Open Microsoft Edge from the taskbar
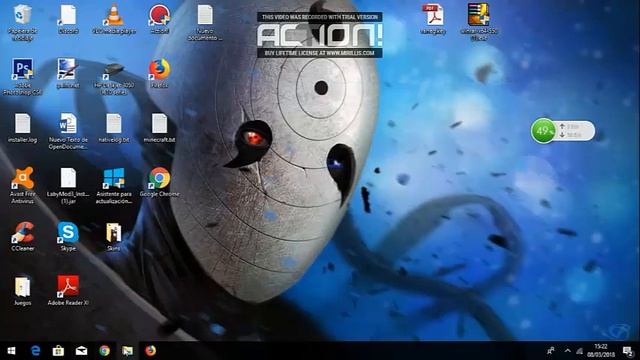The height and width of the screenshot is (360, 640). [36, 351]
